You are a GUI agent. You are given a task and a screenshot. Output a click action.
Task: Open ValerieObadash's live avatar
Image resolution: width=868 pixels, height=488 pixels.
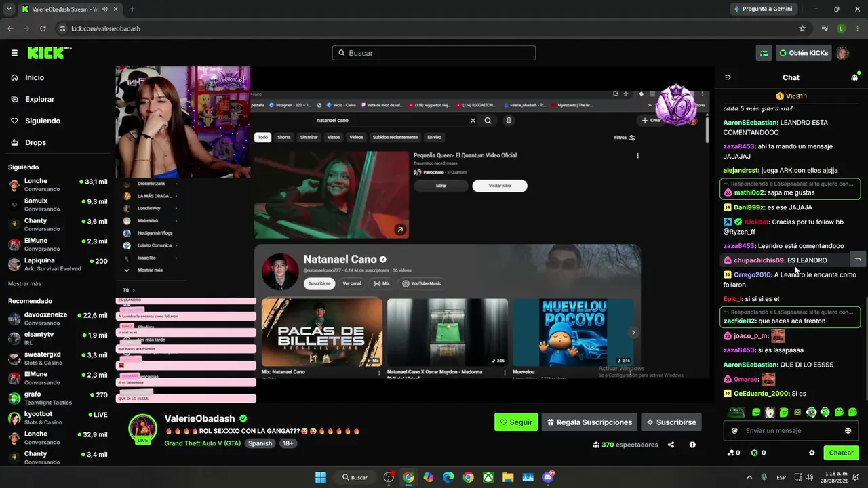(143, 428)
